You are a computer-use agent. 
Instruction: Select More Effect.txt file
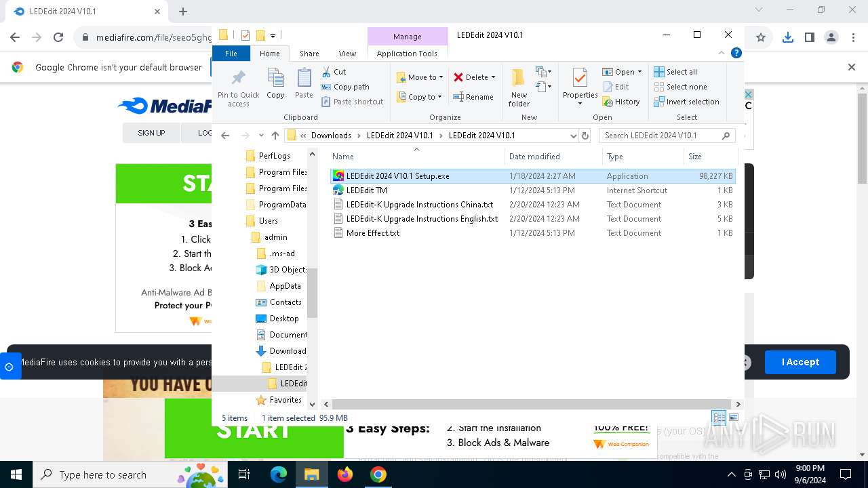(532, 233)
